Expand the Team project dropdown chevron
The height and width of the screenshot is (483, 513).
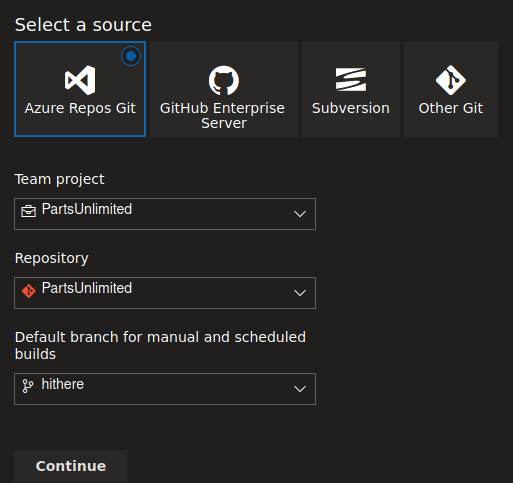[x=300, y=214]
